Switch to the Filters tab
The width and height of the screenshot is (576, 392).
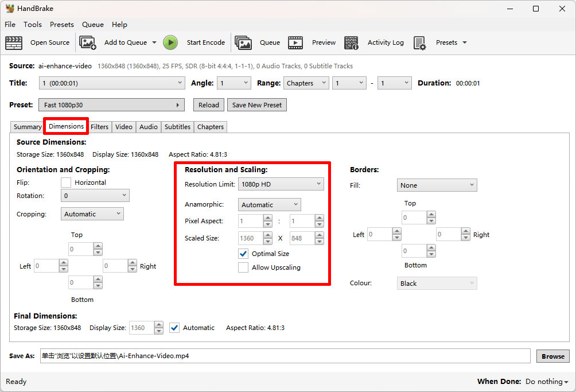[x=99, y=127]
